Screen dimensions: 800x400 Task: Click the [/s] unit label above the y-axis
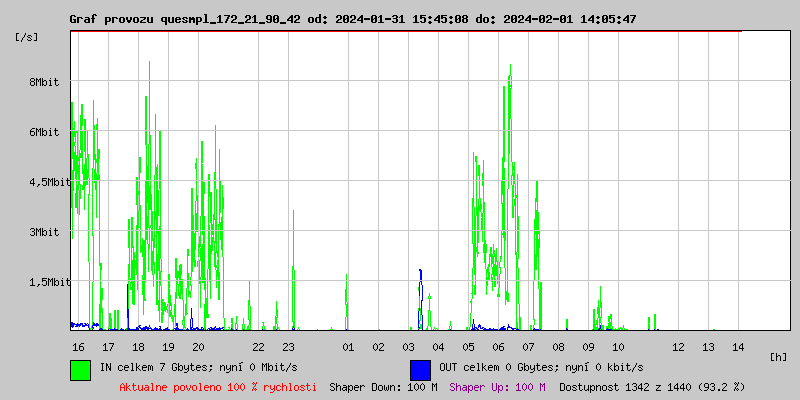pyautogui.click(x=27, y=36)
